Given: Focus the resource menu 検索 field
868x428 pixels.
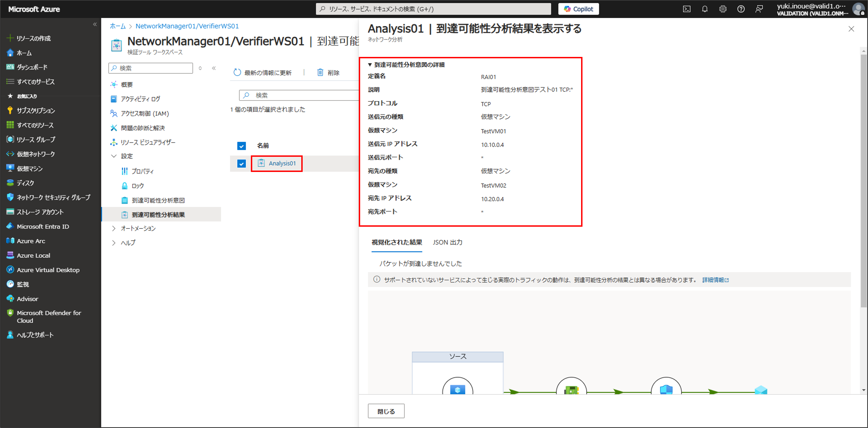Looking at the screenshot, I should (151, 68).
